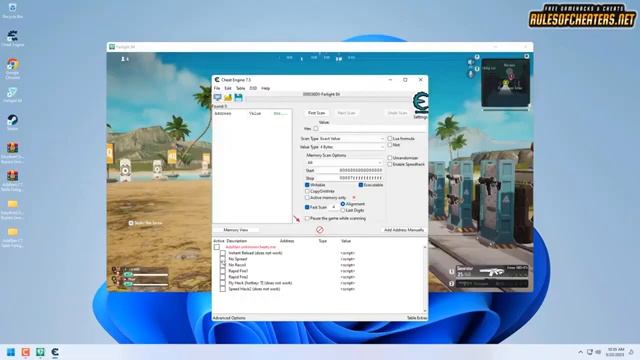Toggle the Not checkbox

[x=390, y=145]
